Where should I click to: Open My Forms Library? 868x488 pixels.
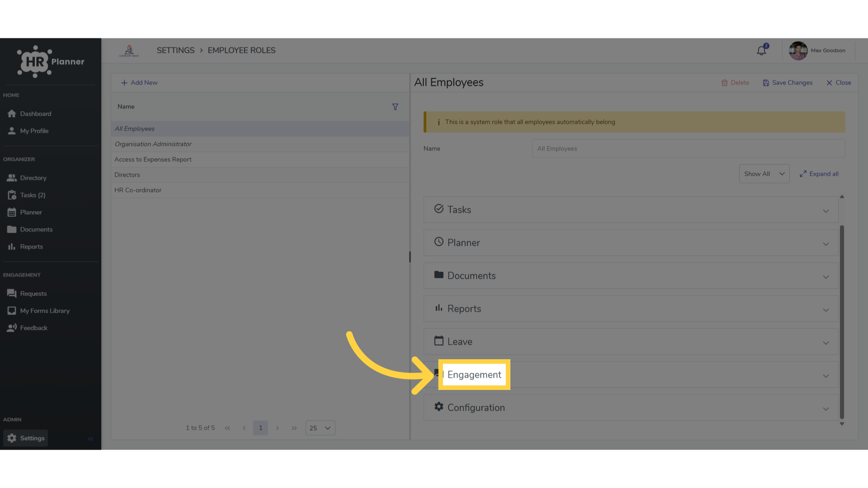coord(39,310)
